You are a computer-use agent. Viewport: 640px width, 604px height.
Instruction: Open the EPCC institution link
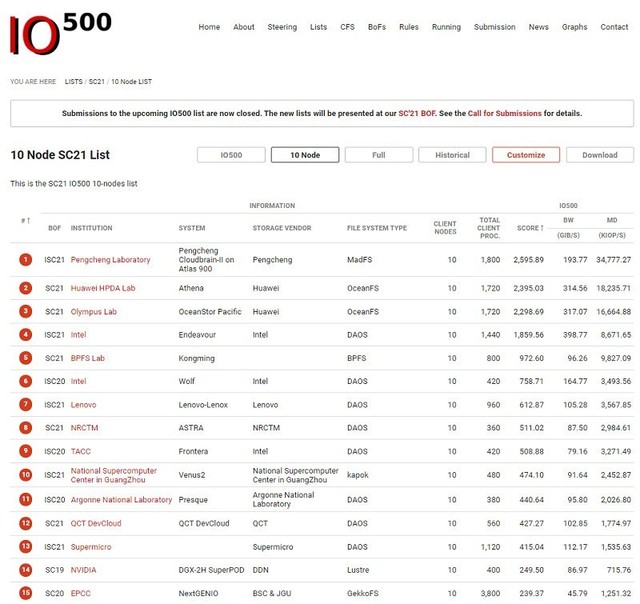click(80, 593)
